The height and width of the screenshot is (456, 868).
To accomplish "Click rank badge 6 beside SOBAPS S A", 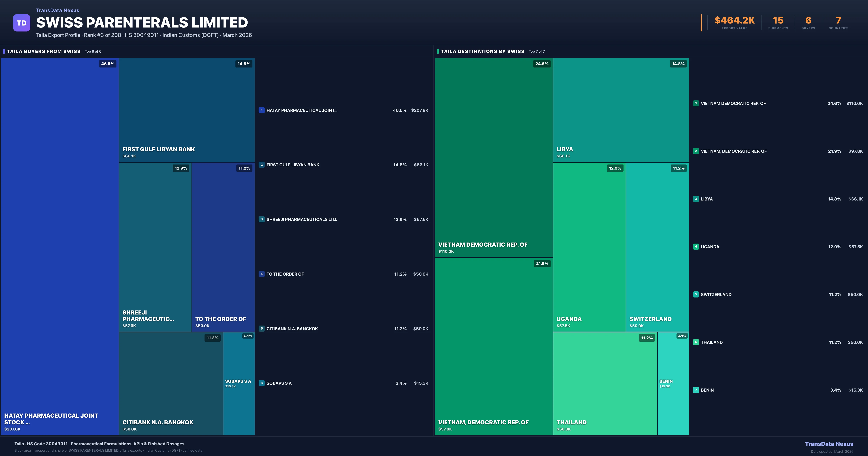I will (x=261, y=383).
